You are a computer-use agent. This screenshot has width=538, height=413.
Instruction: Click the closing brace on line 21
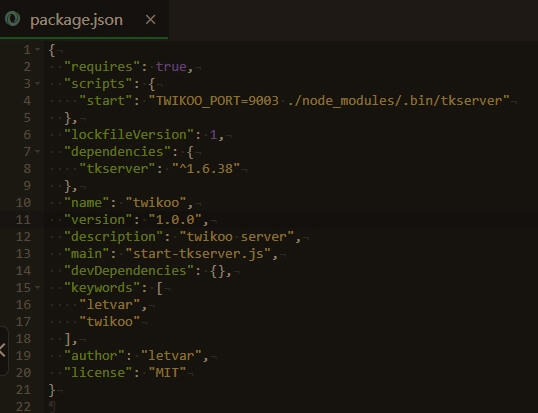tap(52, 390)
